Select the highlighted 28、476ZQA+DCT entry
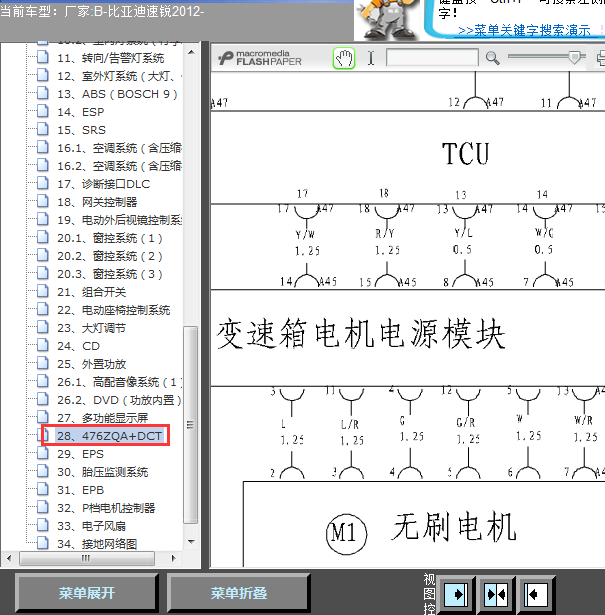This screenshot has width=605, height=615. point(109,436)
